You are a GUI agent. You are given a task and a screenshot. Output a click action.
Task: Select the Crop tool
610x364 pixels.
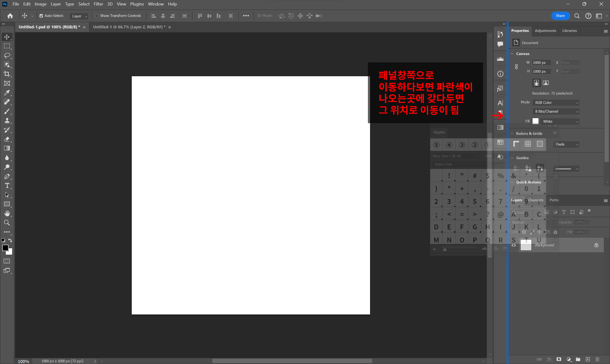[7, 74]
